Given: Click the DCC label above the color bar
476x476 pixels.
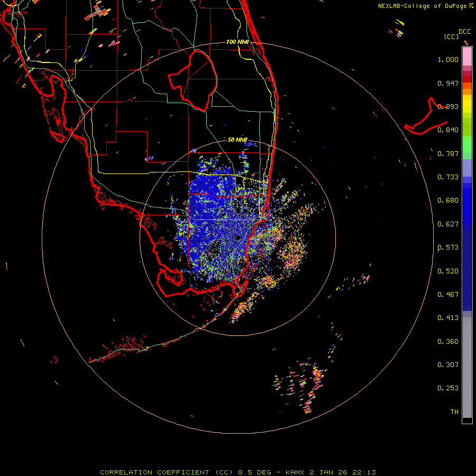Looking at the screenshot, I should (x=465, y=32).
